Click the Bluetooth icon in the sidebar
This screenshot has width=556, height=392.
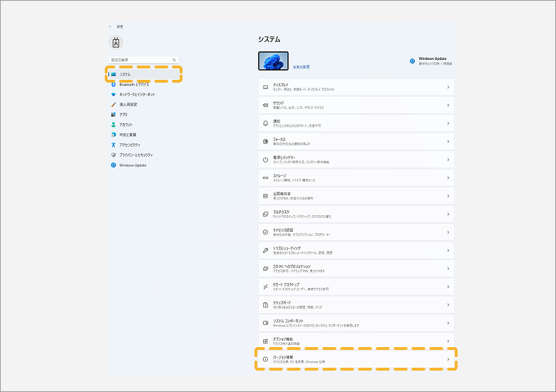[113, 84]
